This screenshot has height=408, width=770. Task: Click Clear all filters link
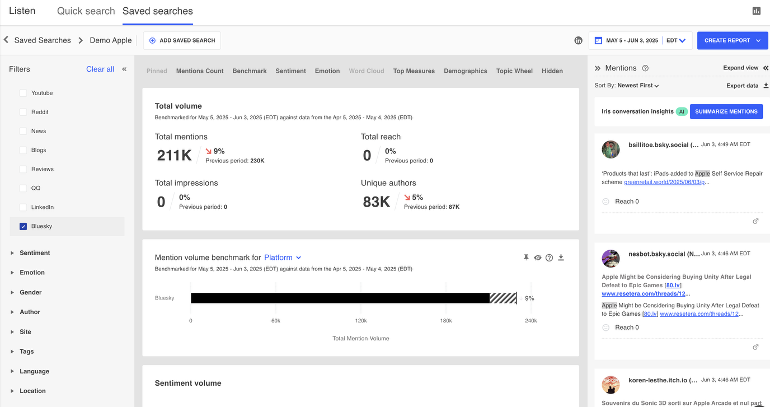pos(100,69)
